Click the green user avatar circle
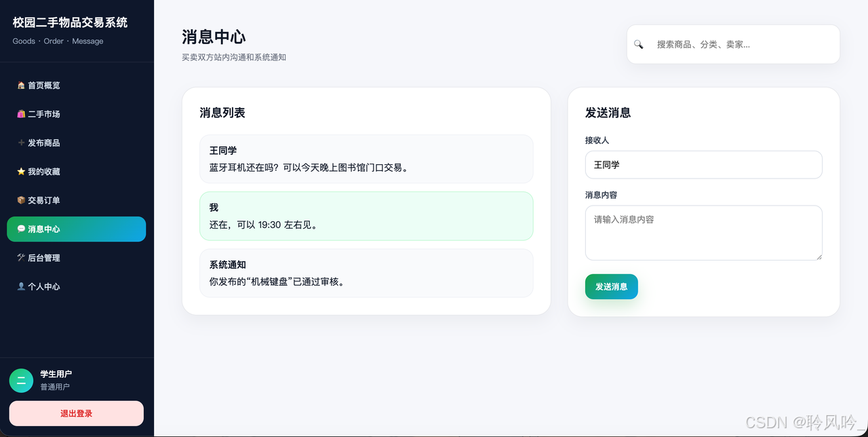Viewport: 868px width, 437px height. coord(21,381)
